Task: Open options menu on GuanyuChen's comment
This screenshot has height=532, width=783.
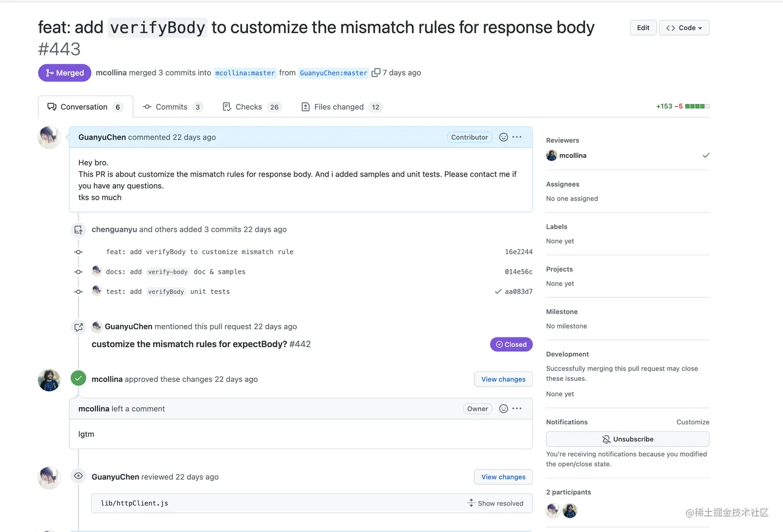Action: (x=517, y=137)
